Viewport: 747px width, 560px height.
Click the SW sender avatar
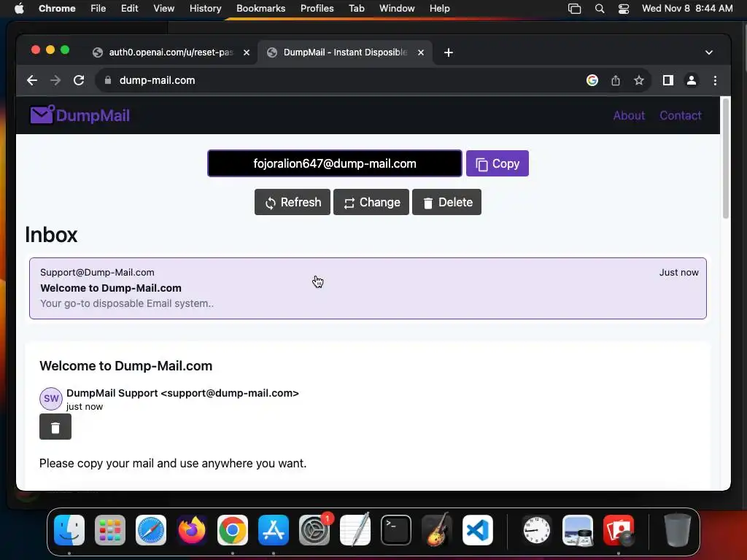point(51,399)
